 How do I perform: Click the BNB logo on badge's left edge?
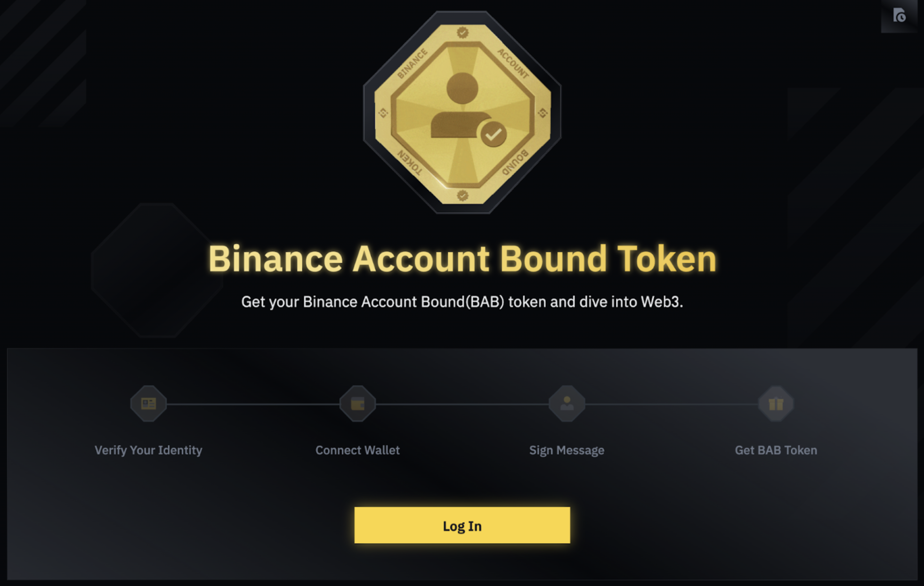click(383, 113)
